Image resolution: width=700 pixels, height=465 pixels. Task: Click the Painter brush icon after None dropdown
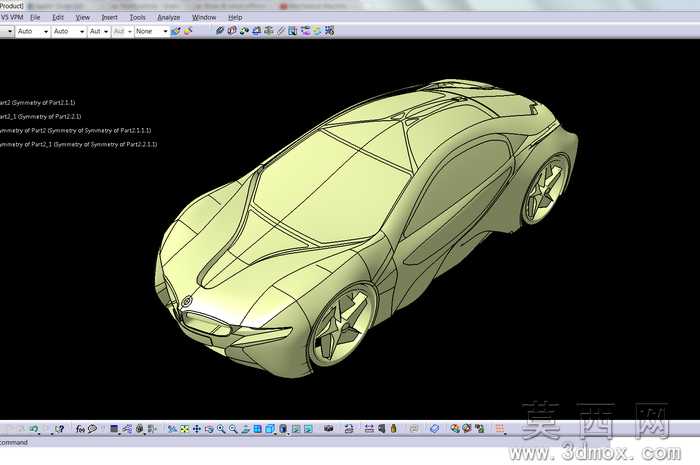175,31
